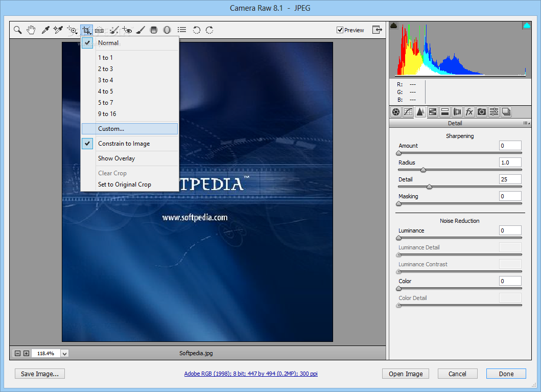Viewport: 541px width, 392px height.
Task: Open the Camera Calibration tab
Action: [482, 112]
